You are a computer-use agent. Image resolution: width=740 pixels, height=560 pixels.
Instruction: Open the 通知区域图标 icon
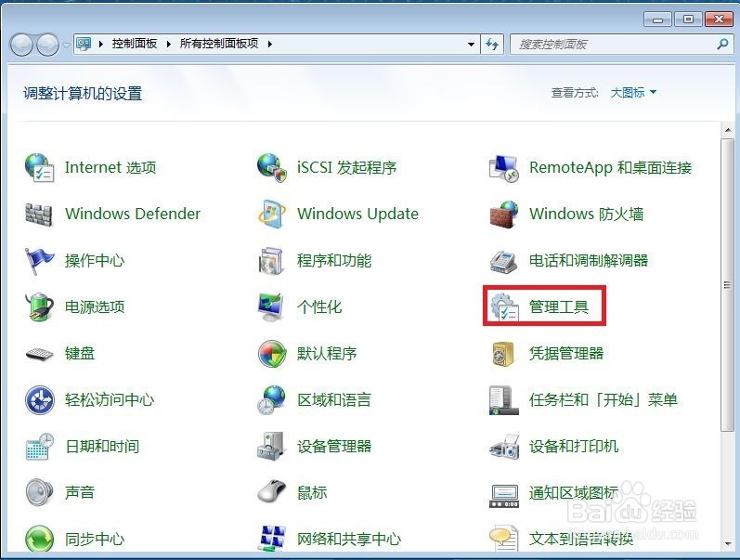point(504,496)
